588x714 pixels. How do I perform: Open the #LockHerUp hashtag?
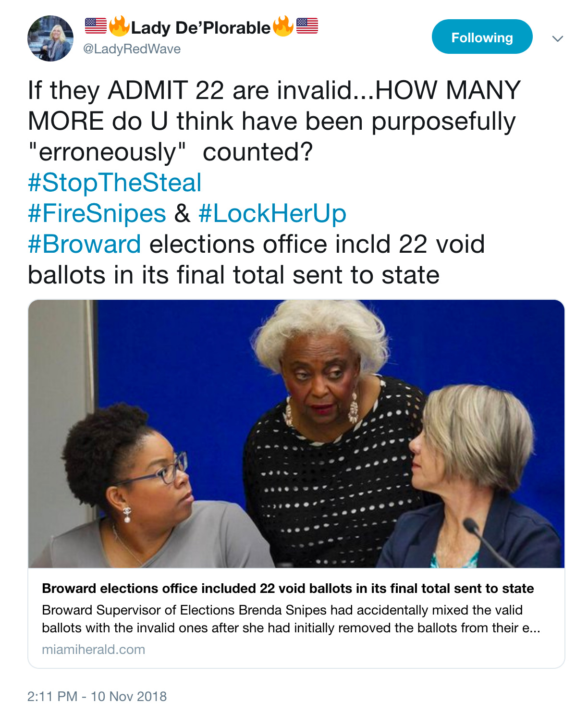click(272, 213)
